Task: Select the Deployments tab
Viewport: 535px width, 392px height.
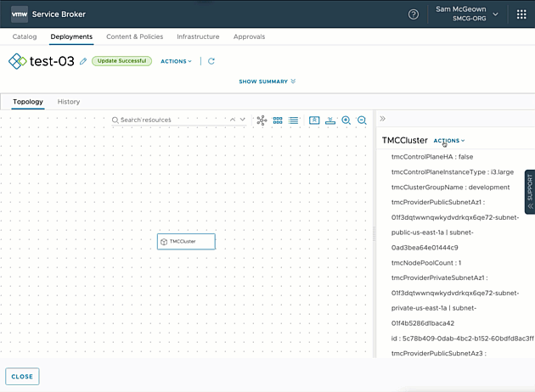Action: pos(71,36)
